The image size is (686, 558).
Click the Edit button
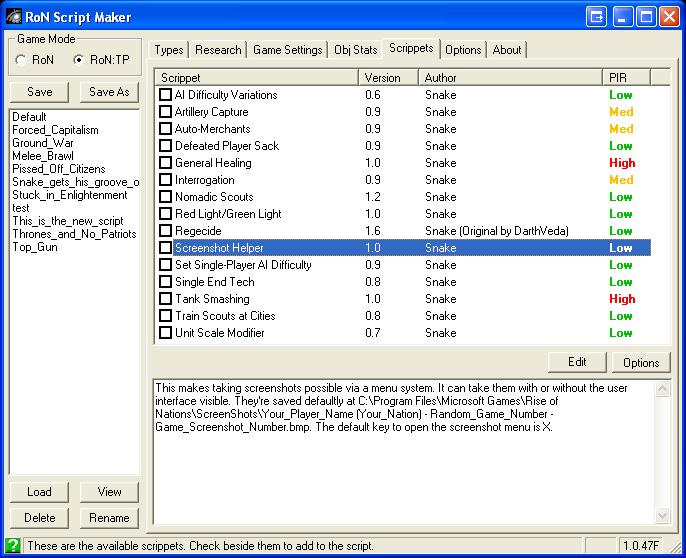click(577, 362)
